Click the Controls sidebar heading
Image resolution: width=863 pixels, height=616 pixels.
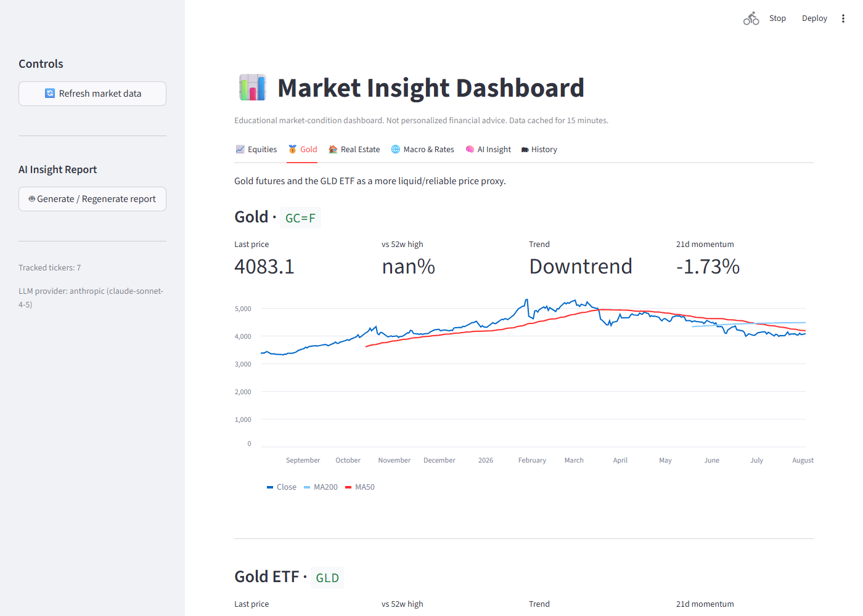(41, 64)
